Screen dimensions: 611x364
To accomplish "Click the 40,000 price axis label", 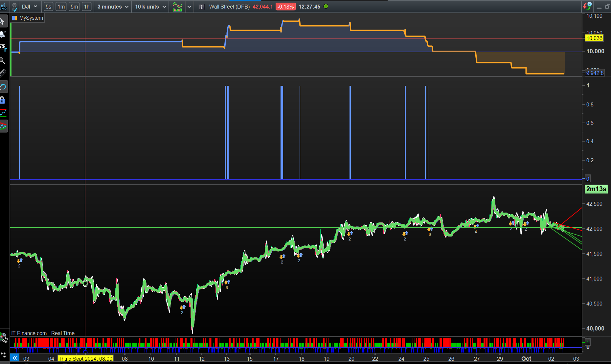I will (x=595, y=329).
